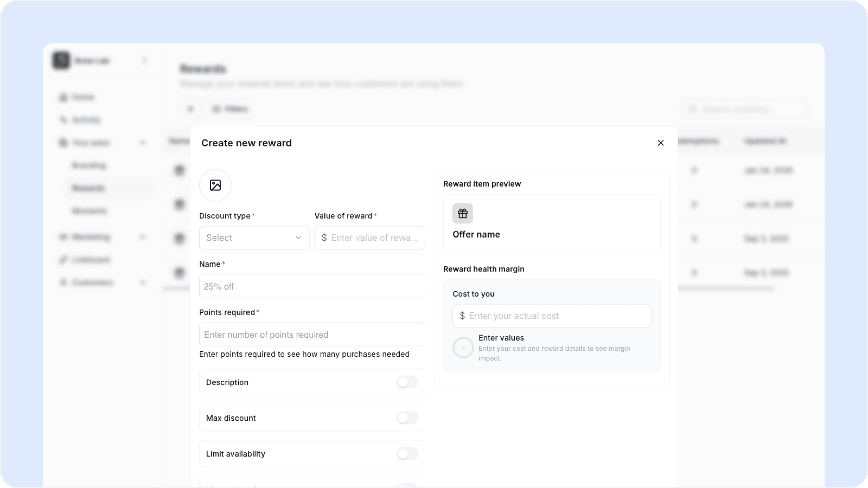Click the margin indicator circle
868x488 pixels.
(x=463, y=348)
